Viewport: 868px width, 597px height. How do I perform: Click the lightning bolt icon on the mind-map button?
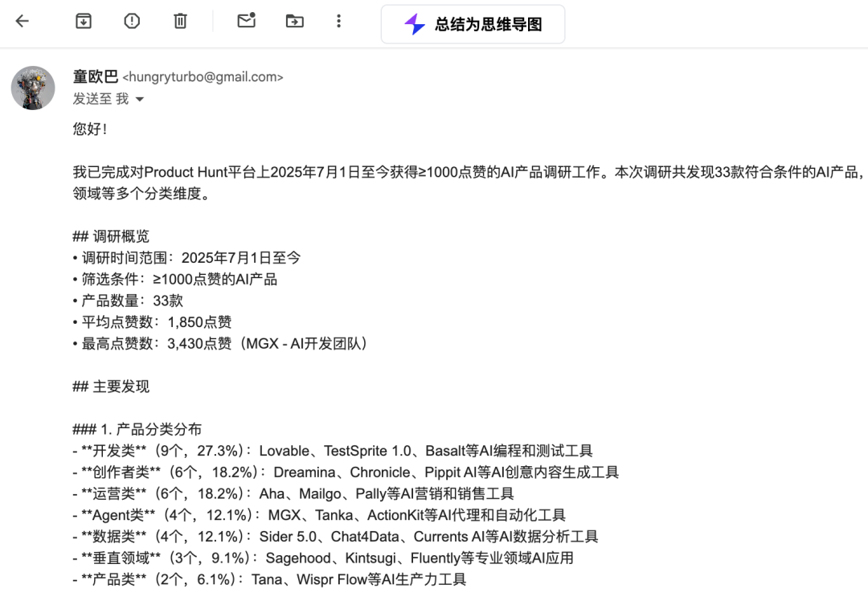click(415, 24)
